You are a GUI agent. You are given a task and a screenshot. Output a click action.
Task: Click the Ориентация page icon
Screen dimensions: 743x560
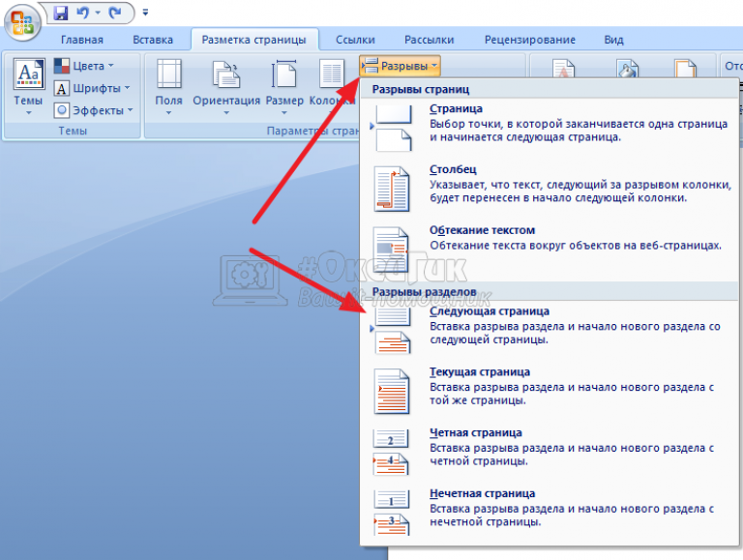(x=226, y=74)
